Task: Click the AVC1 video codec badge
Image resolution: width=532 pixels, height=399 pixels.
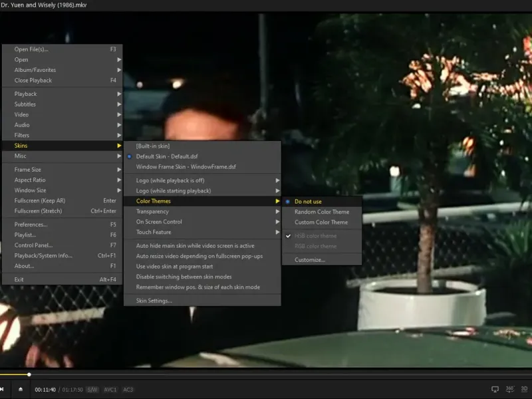Action: tap(110, 390)
